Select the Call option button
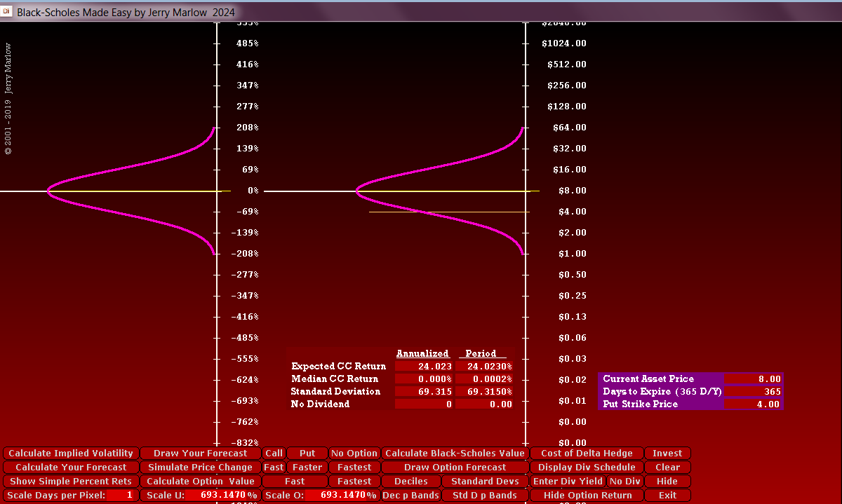 point(274,454)
